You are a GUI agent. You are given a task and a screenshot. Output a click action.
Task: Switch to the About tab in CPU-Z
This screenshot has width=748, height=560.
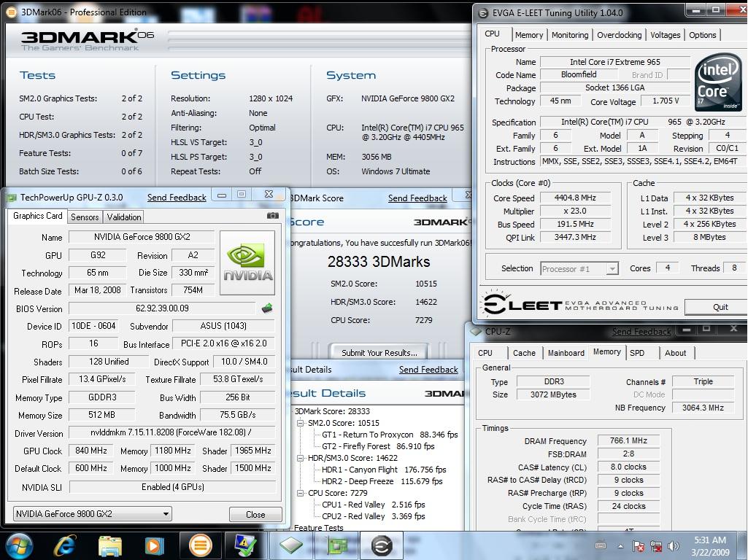(x=675, y=353)
